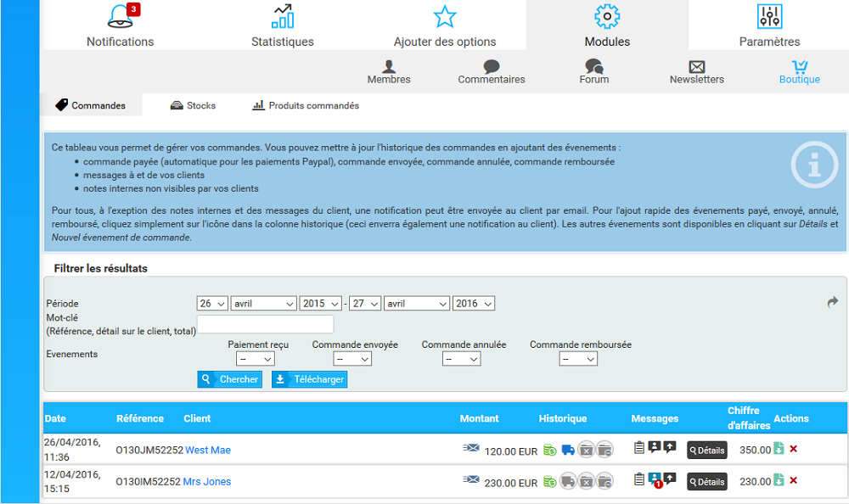Open the start month dropdown showing avril
This screenshot has height=504, width=849.
tap(263, 304)
